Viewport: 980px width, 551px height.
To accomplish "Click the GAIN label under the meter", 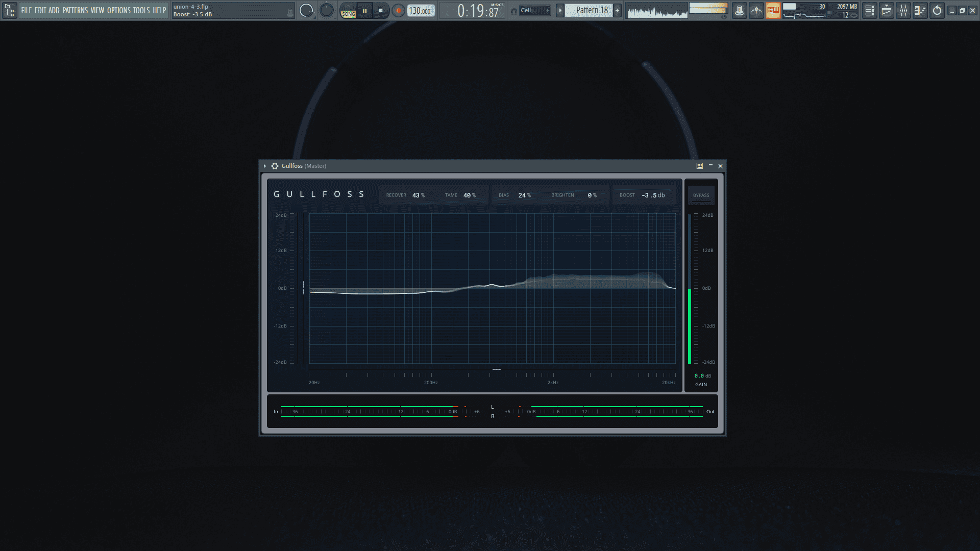I will (701, 385).
